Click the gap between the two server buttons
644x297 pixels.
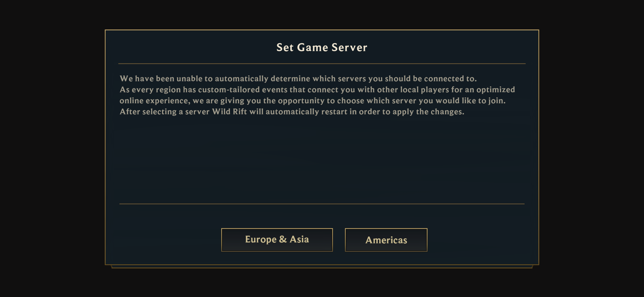339,240
